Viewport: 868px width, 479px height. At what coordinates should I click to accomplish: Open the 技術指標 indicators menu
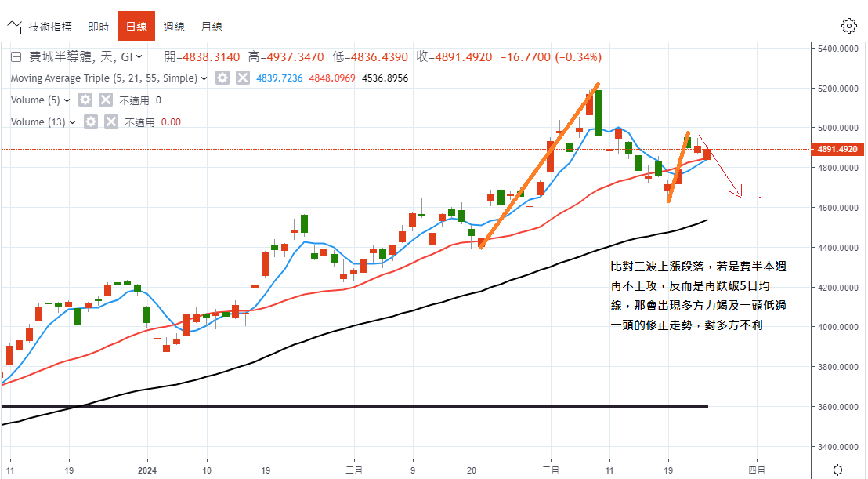point(41,27)
